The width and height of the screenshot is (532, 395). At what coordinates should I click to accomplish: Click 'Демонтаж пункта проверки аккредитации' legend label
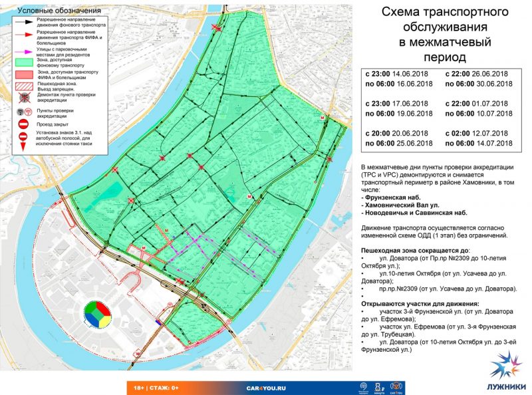tap(66, 97)
